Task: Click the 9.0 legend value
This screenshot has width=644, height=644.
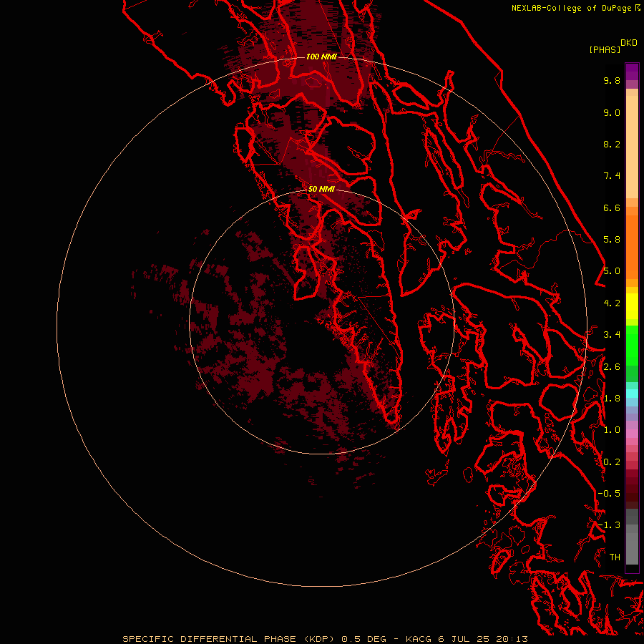Action: point(612,112)
